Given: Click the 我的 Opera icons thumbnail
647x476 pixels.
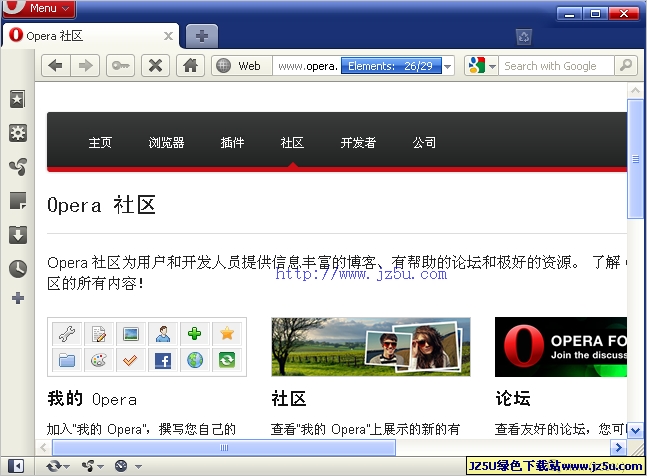Looking at the screenshot, I should tap(147, 347).
